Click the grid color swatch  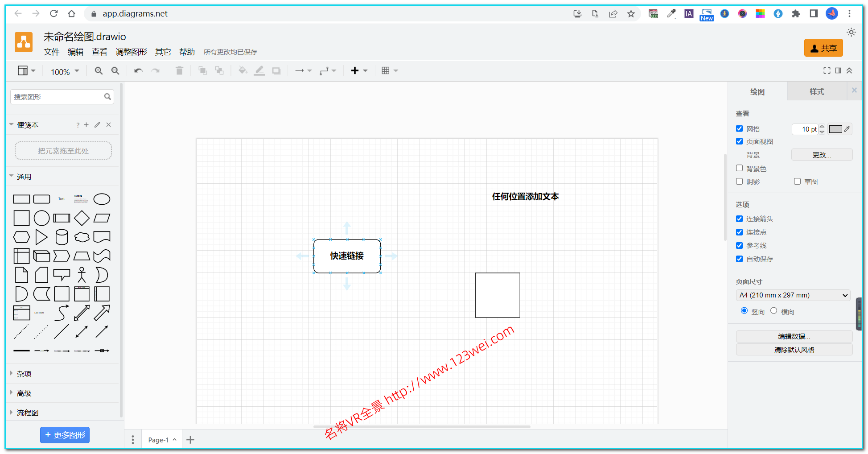pyautogui.click(x=835, y=129)
